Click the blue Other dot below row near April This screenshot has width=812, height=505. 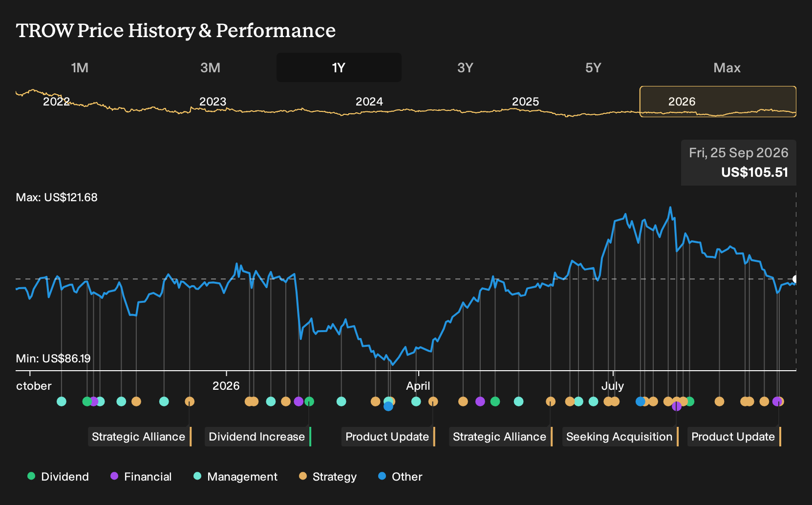point(388,406)
